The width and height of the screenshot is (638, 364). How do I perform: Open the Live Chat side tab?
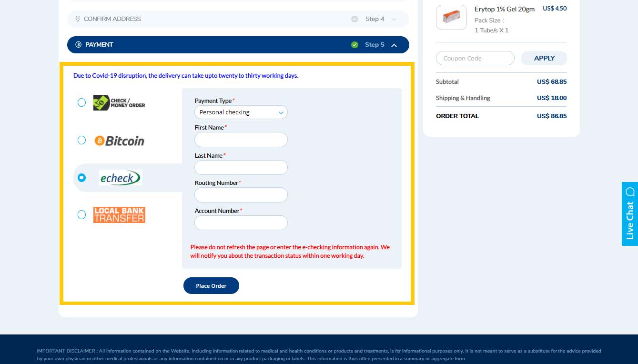[x=630, y=214]
